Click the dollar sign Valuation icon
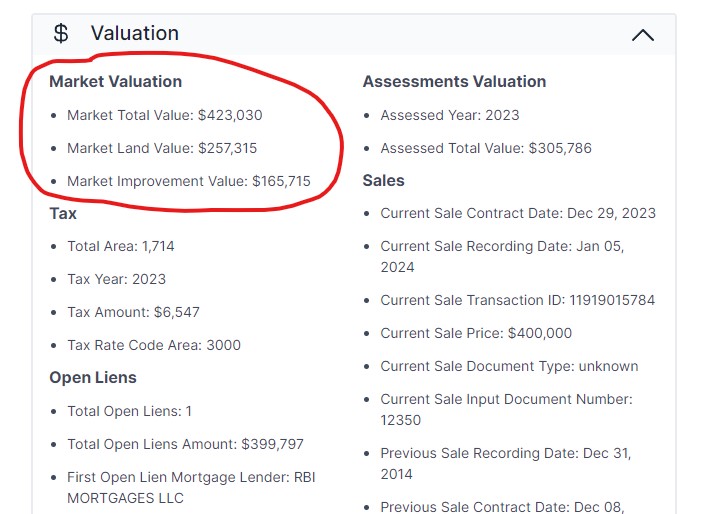The height and width of the screenshot is (514, 702). [61, 34]
